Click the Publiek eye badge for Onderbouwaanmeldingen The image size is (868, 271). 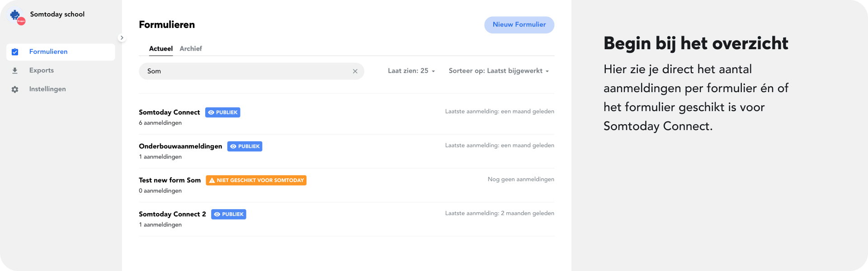coord(245,146)
